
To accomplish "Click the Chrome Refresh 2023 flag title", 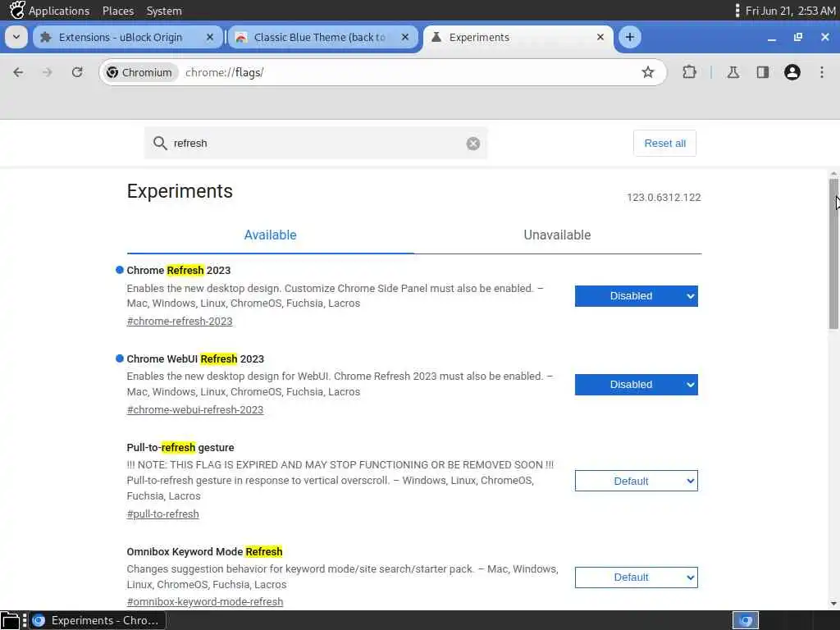I will (x=178, y=270).
